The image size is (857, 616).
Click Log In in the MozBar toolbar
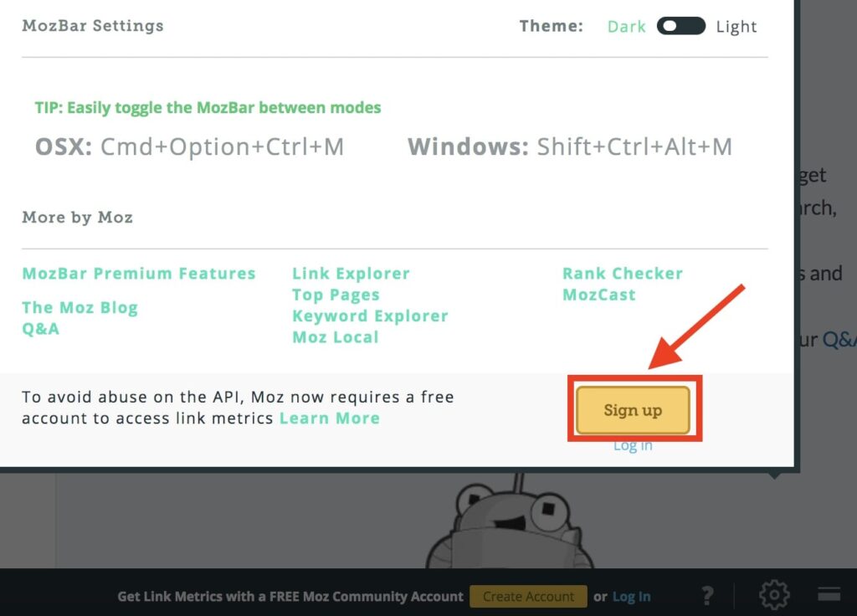click(631, 596)
